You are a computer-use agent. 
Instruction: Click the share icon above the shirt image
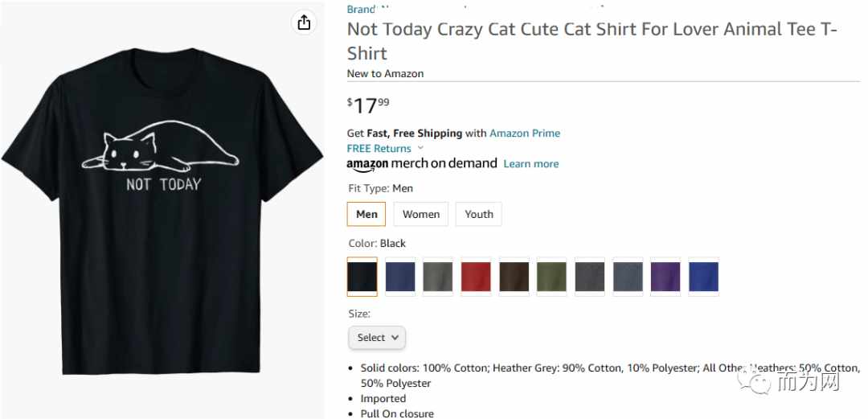coord(304,23)
